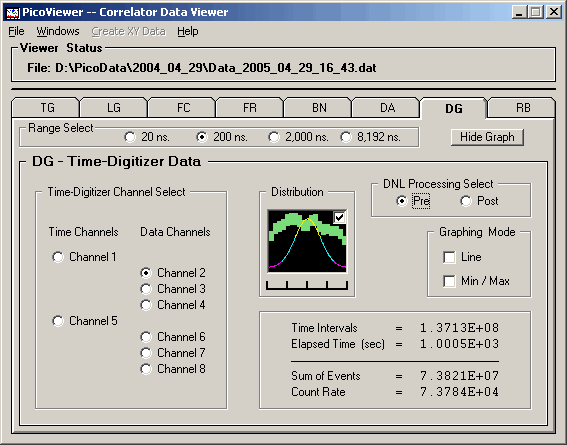Viewport: 567px width, 445px height.
Task: Select the 20 ns. range
Action: pos(147,137)
